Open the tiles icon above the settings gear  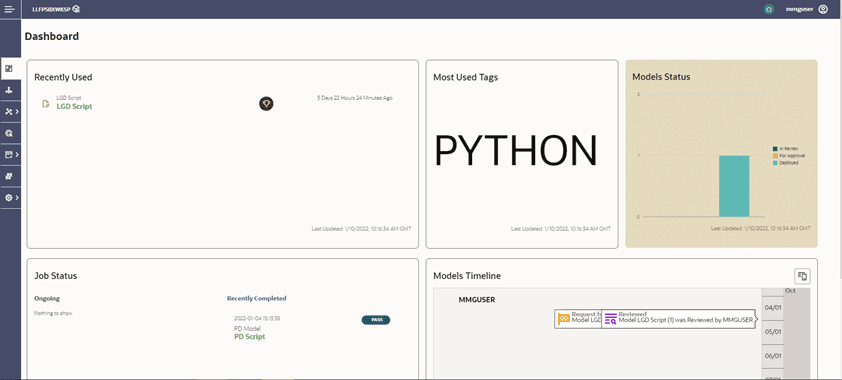coord(9,176)
